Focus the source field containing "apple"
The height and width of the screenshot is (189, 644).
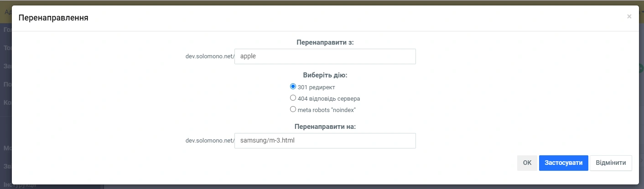pyautogui.click(x=325, y=56)
